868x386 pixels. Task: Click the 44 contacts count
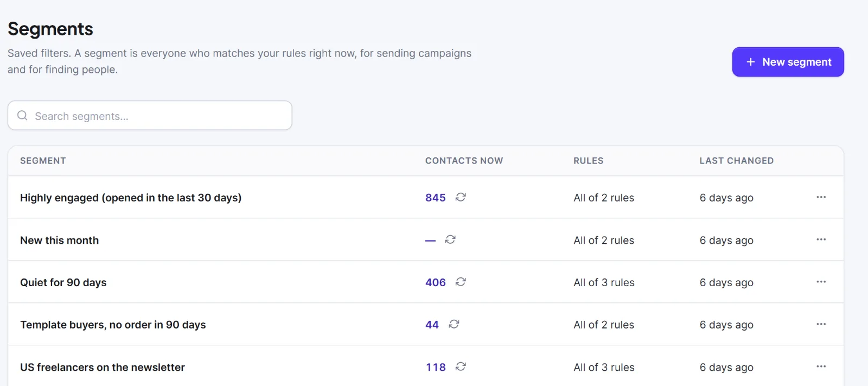(432, 325)
